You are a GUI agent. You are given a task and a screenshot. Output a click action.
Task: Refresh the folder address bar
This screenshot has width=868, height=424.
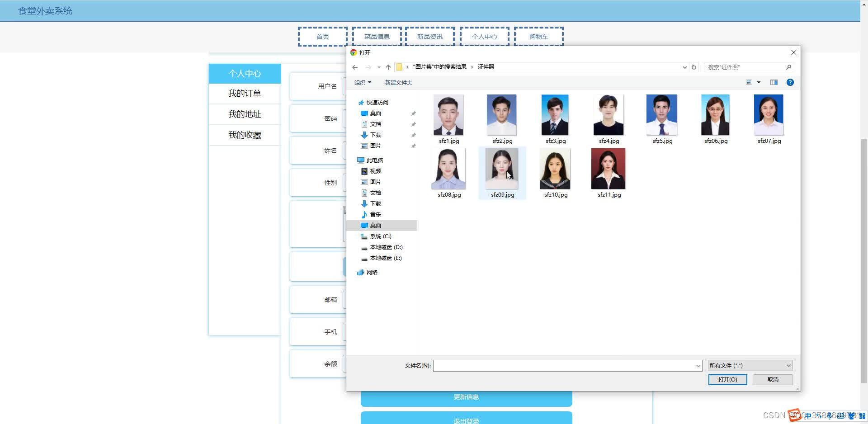694,67
